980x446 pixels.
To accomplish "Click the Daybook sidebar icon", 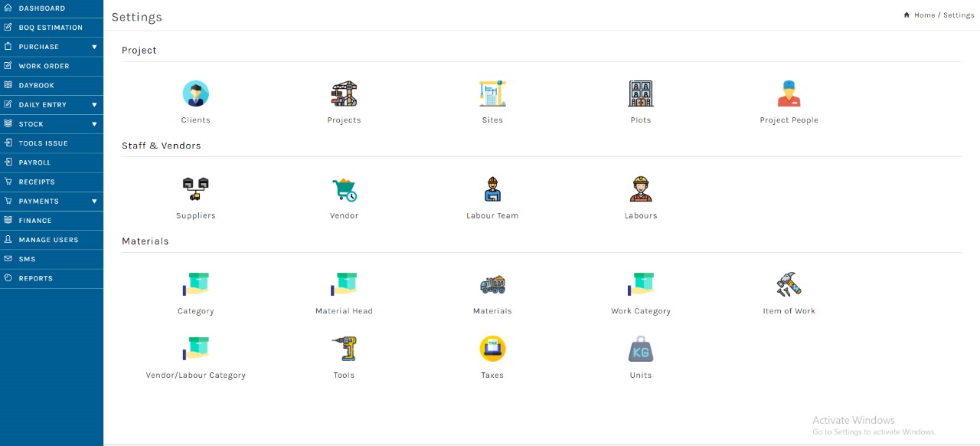I will [8, 85].
